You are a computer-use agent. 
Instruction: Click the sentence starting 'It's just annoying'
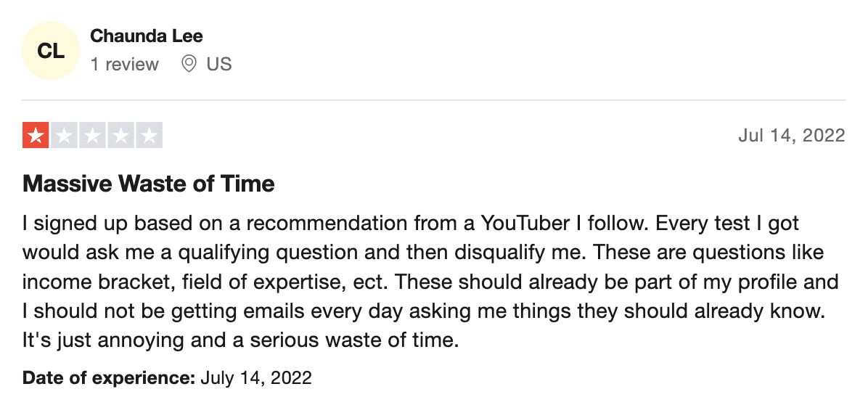tap(241, 340)
